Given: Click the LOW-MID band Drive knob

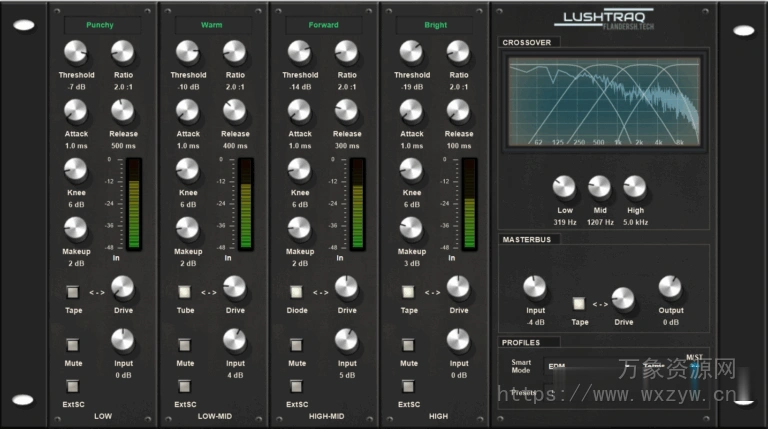Looking at the screenshot, I should [x=234, y=287].
